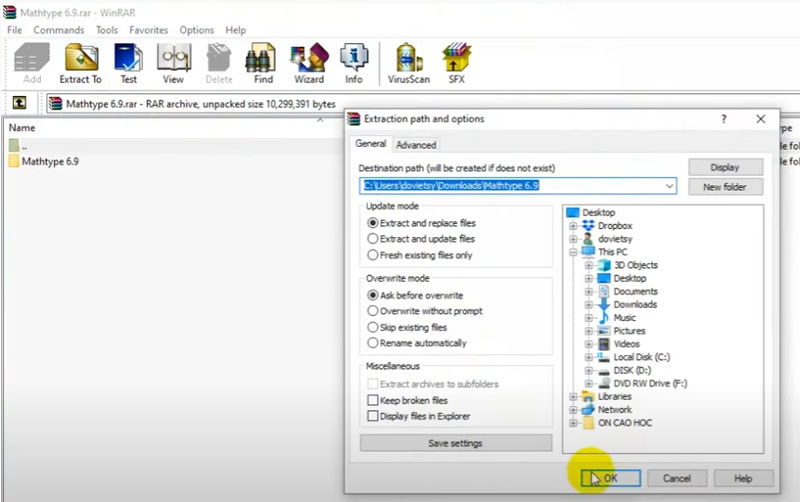Switch to the Advanced tab
Screen dimensions: 800x502
click(x=416, y=145)
